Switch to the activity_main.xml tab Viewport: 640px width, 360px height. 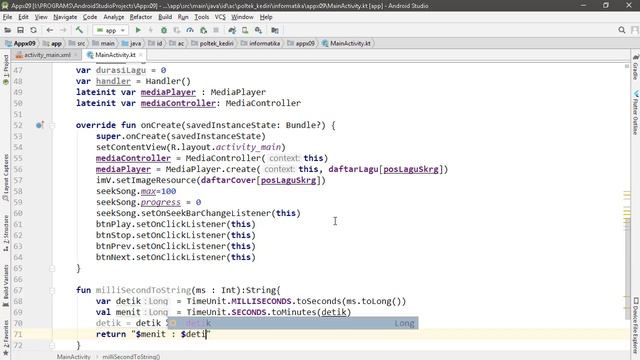coord(47,55)
